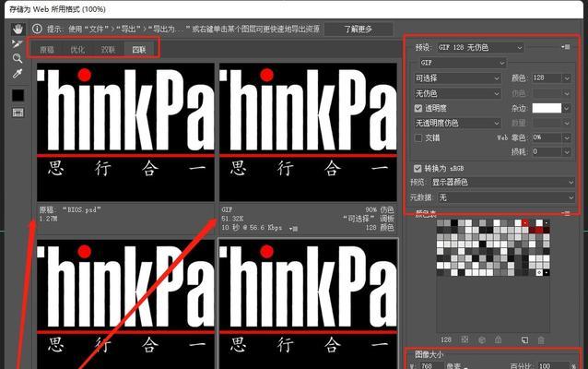Screen dimensions: 588x369
Task: Open the 元数据 dropdown
Action: pyautogui.click(x=506, y=197)
